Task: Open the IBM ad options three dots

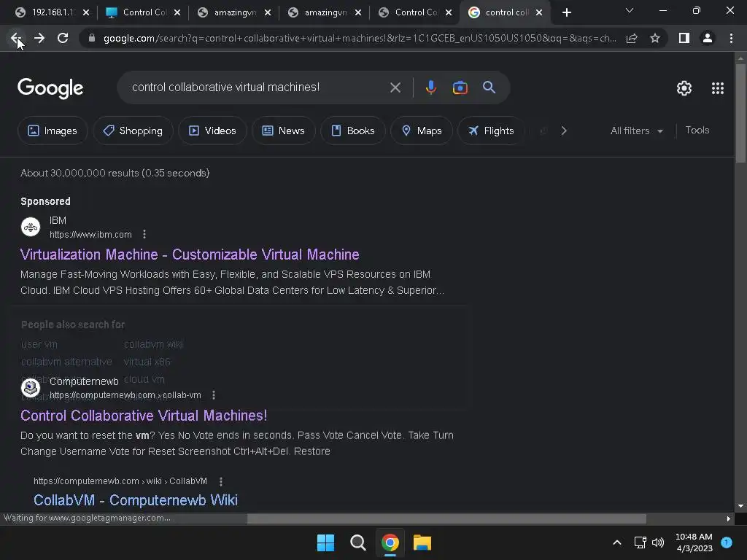Action: (144, 234)
